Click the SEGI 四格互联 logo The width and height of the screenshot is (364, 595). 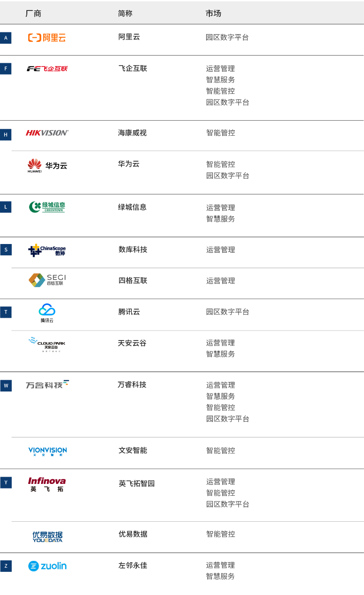pos(47,280)
